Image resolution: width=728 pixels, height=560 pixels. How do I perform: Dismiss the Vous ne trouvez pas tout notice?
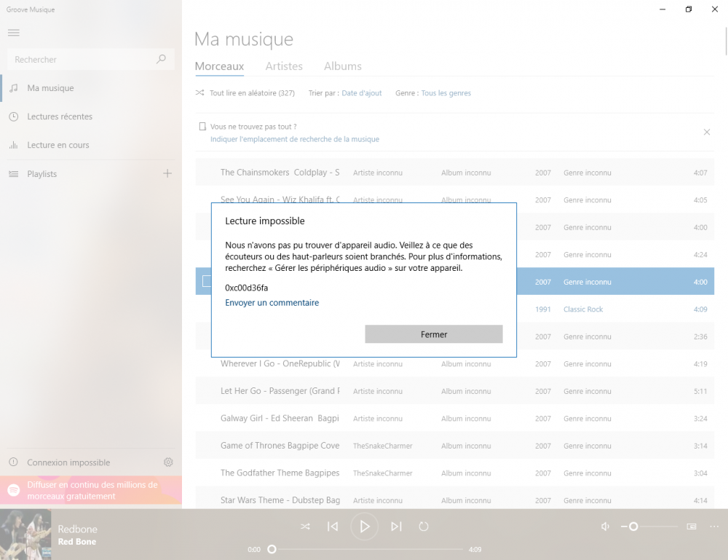pyautogui.click(x=706, y=132)
